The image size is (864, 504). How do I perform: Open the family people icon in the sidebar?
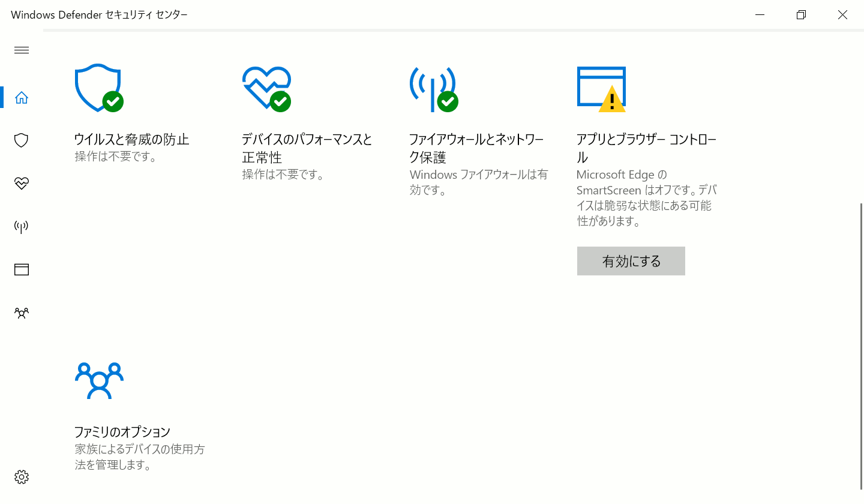pyautogui.click(x=22, y=313)
